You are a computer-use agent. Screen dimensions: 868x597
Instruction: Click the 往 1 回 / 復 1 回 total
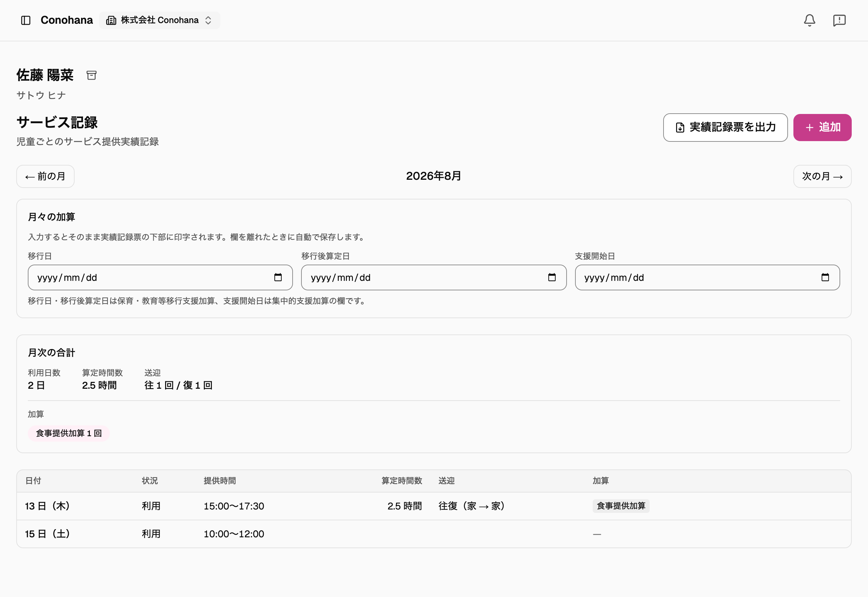click(178, 385)
